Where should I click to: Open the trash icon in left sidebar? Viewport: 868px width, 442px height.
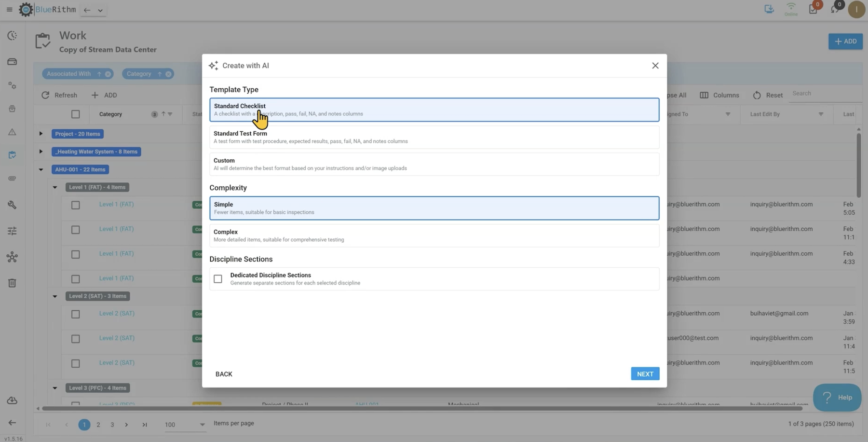(12, 283)
